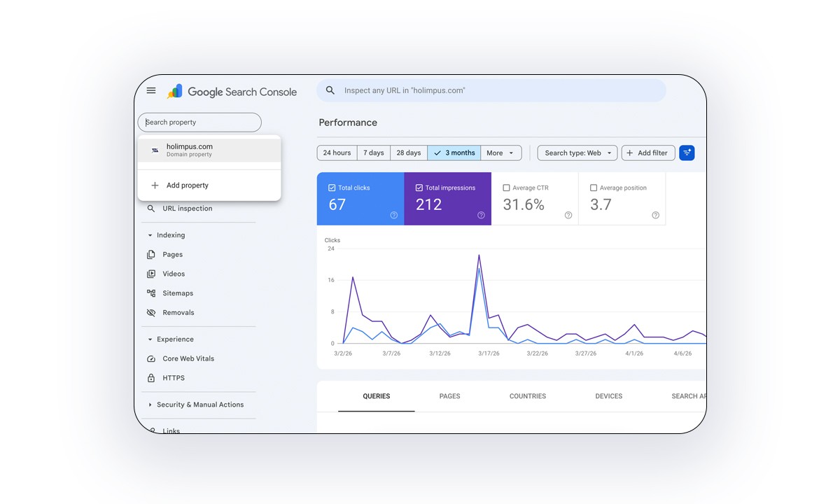Open HTTPS report in sidebar
Viewport: 840px width, 504px height.
[x=174, y=378]
